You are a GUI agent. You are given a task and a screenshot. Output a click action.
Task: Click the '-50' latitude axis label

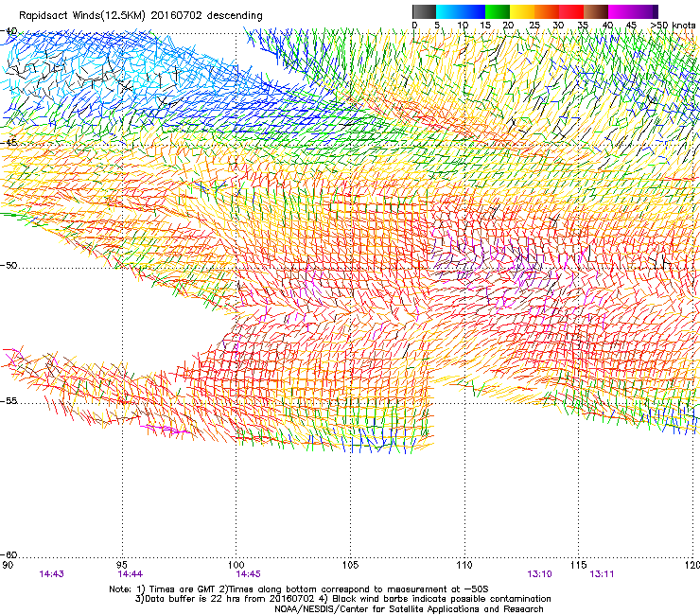coord(9,265)
